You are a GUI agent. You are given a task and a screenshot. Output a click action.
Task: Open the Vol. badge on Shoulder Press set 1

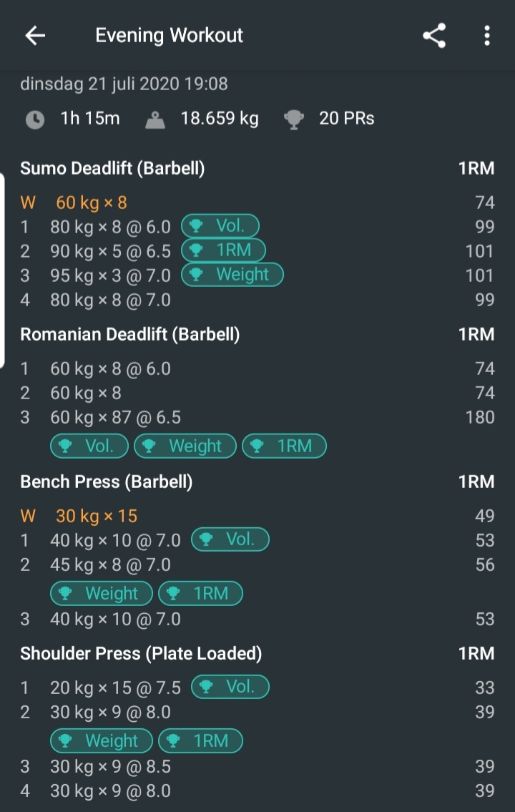[230, 688]
